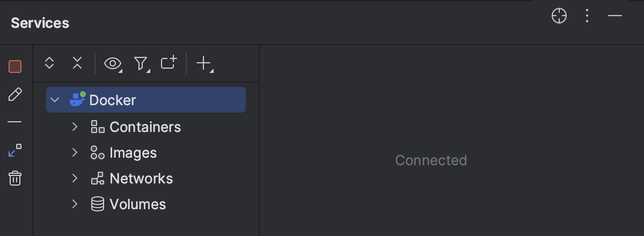The height and width of the screenshot is (236, 644).
Task: Expand the Containers node
Action: pyautogui.click(x=75, y=127)
